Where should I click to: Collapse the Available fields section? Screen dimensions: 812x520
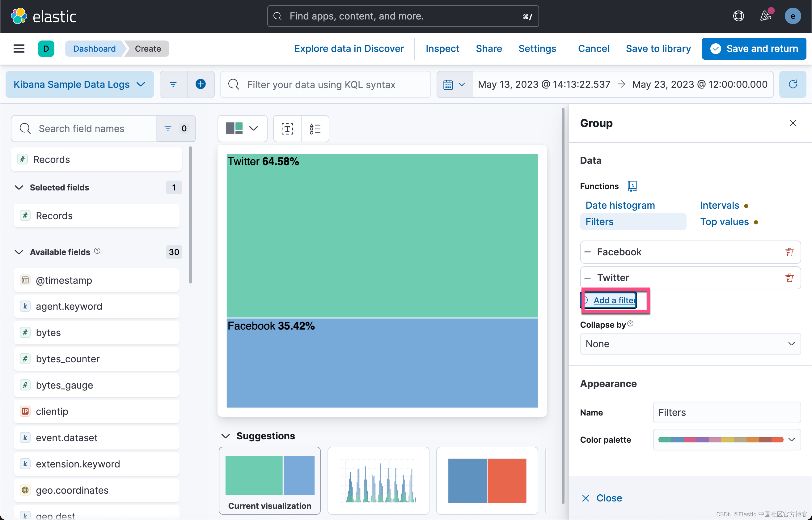pos(19,252)
